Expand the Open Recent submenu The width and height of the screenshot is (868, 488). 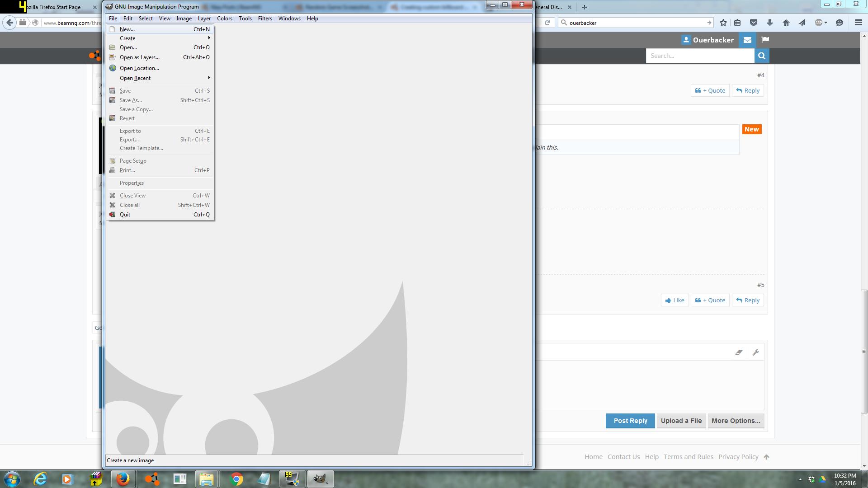[x=160, y=78]
